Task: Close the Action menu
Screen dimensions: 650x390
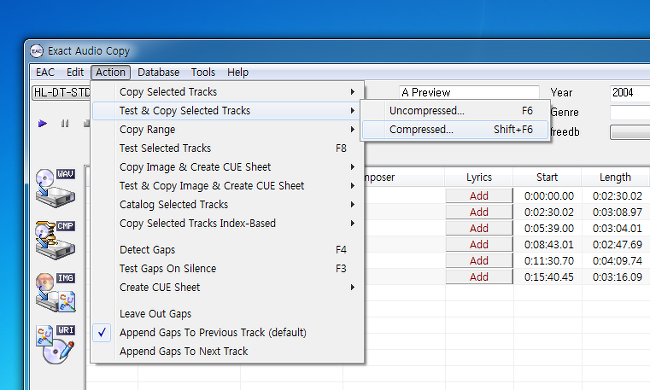Action: [111, 72]
